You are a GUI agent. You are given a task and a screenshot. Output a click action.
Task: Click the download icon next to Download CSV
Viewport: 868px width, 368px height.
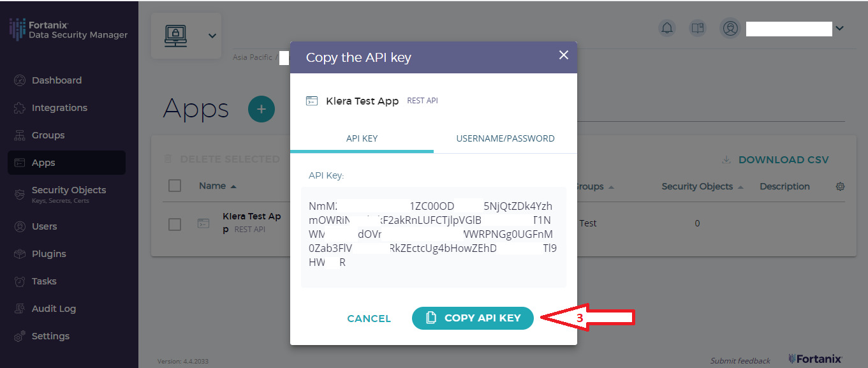726,159
